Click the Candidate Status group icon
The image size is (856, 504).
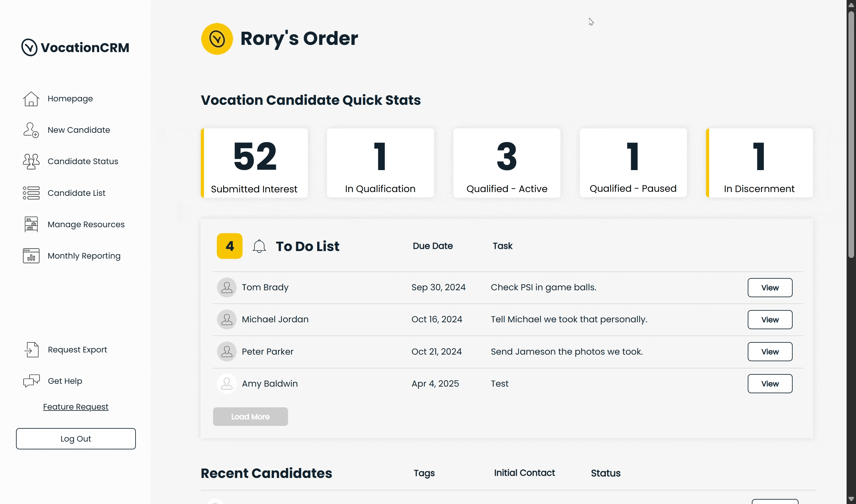pyautogui.click(x=31, y=161)
